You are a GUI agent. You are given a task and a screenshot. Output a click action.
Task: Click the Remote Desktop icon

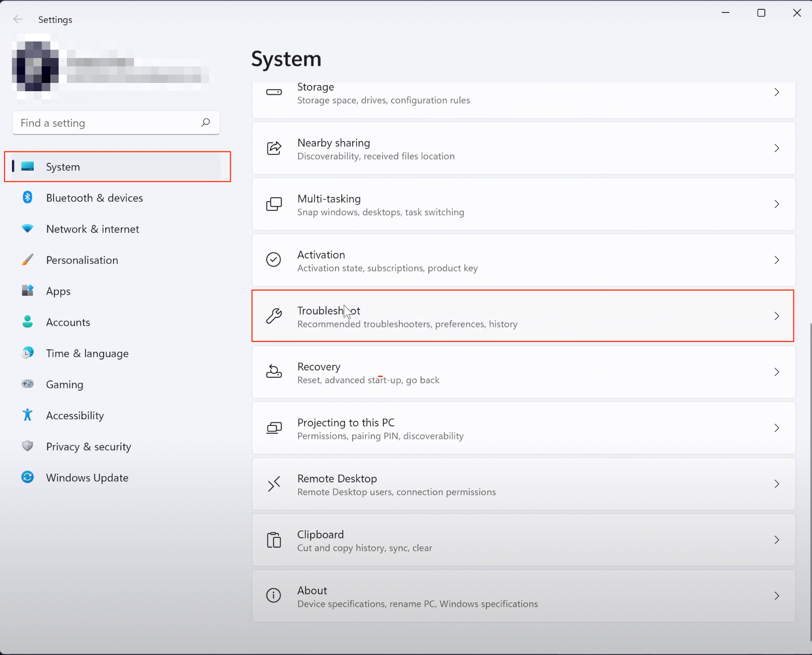point(274,484)
